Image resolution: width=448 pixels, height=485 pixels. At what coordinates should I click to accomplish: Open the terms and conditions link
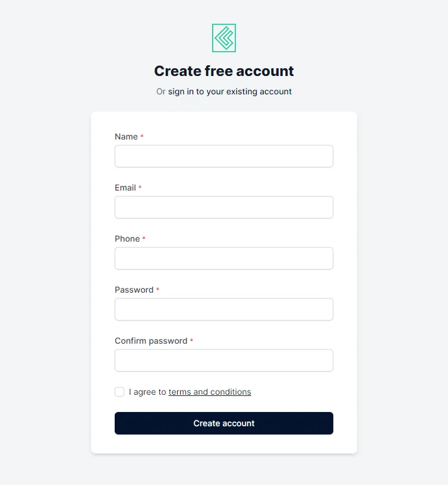(x=209, y=392)
